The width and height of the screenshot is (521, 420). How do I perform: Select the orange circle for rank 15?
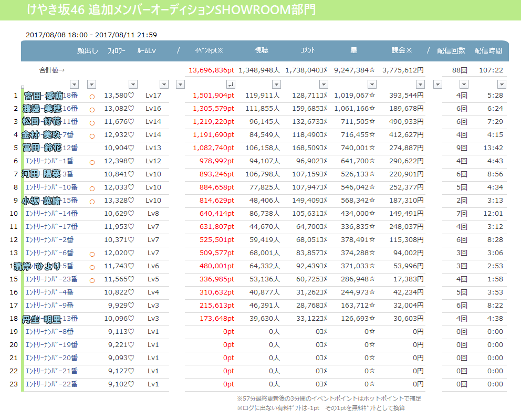point(92,280)
